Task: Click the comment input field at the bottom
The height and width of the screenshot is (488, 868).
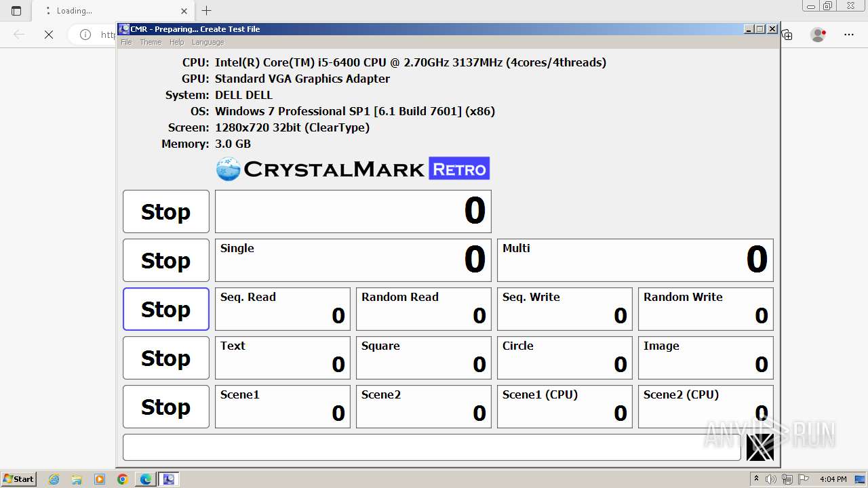Action: pyautogui.click(x=432, y=447)
